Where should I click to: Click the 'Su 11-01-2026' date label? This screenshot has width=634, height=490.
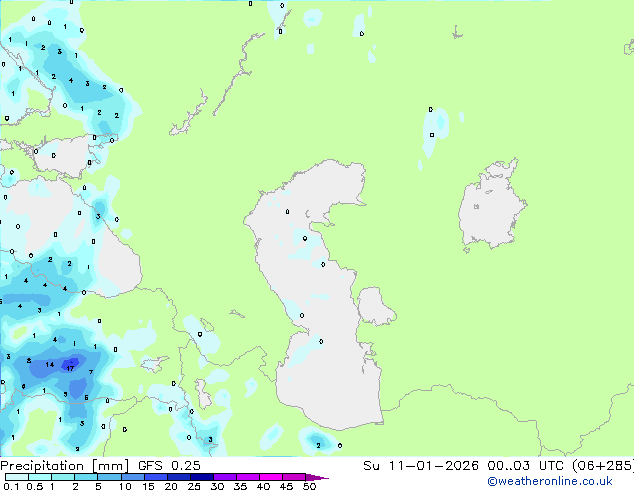tap(421, 466)
